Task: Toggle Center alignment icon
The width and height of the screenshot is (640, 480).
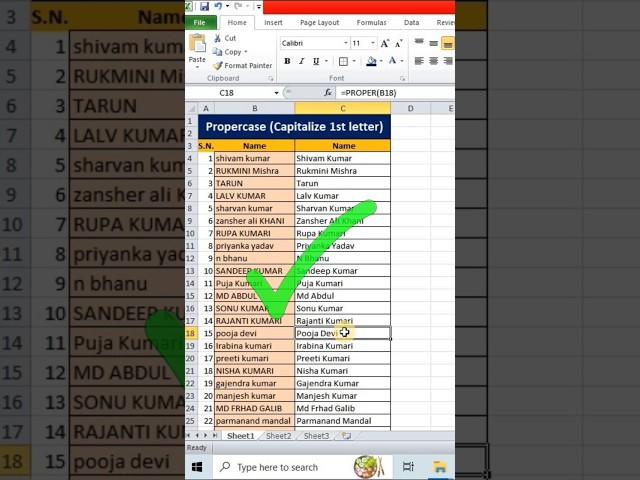Action: click(433, 61)
